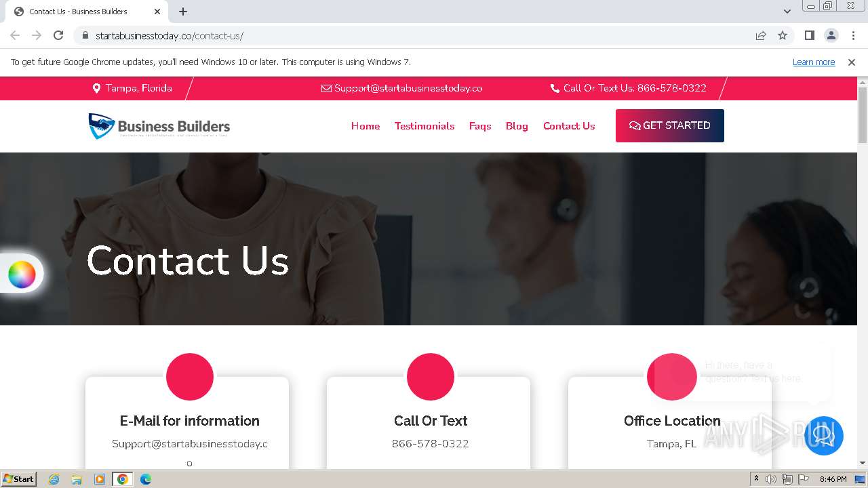This screenshot has height=488, width=868.
Task: Open the blue live chat bubble icon
Action: pos(824,435)
